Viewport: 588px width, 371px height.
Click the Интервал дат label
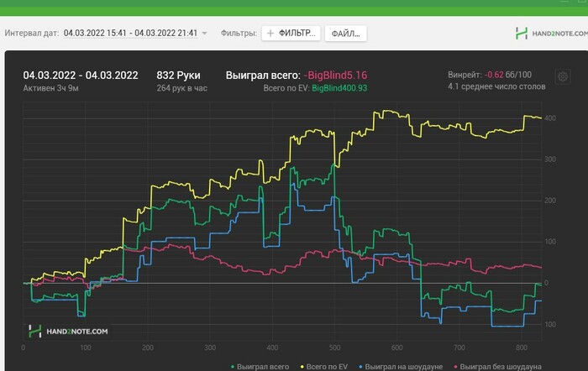coord(32,33)
